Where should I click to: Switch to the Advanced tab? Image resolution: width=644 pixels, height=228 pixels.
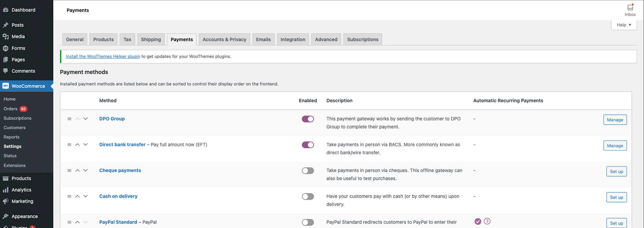tap(326, 39)
